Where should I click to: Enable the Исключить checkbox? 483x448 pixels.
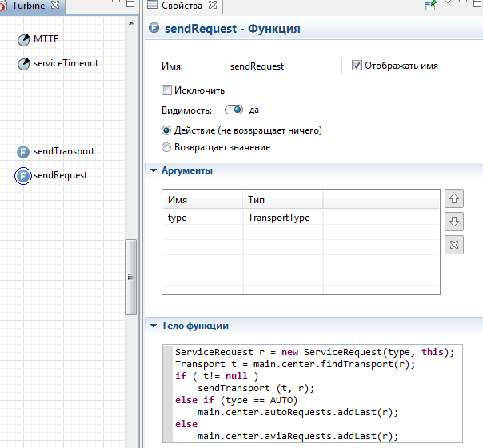[x=166, y=90]
